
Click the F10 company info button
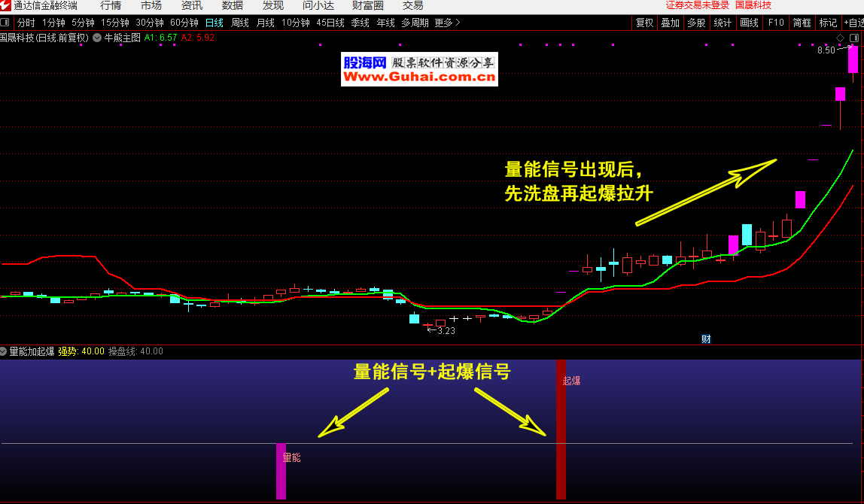tap(776, 23)
